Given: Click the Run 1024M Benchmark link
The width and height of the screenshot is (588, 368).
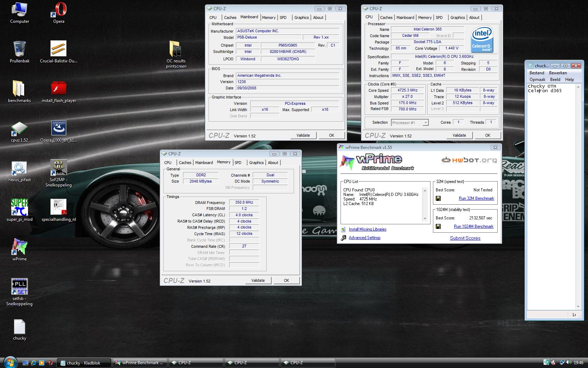Looking at the screenshot, I should [x=474, y=226].
